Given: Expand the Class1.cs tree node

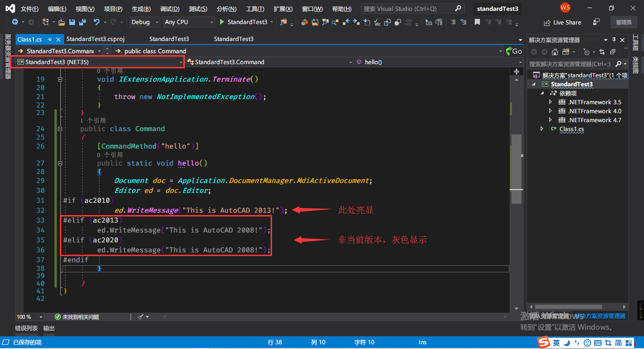Looking at the screenshot, I should point(542,129).
